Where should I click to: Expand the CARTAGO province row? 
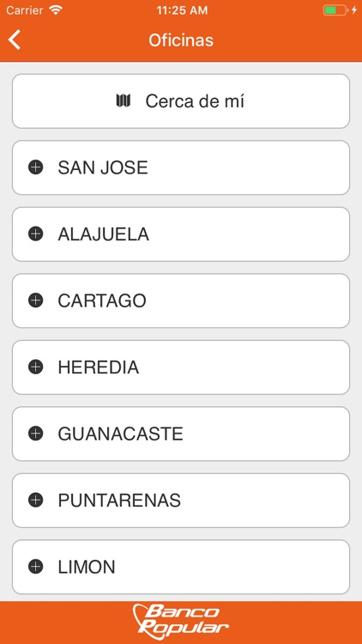pyautogui.click(x=181, y=301)
